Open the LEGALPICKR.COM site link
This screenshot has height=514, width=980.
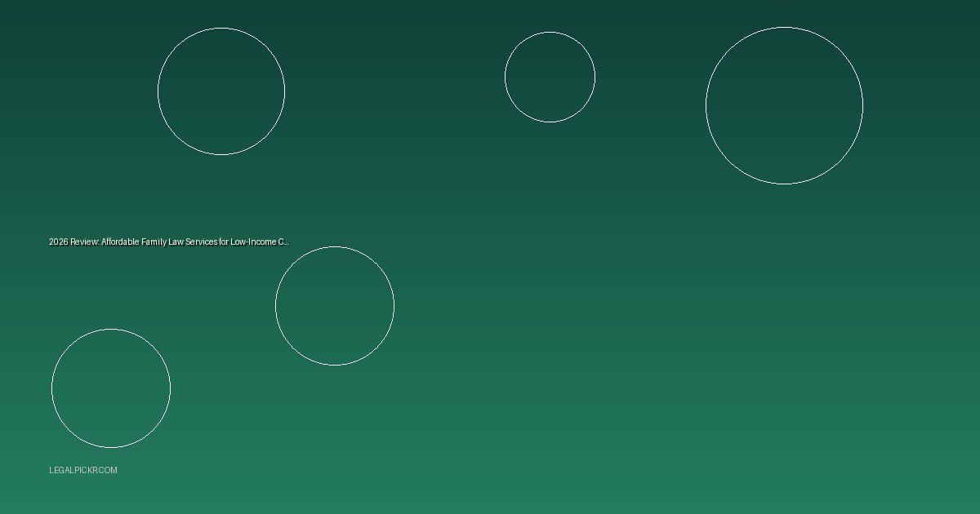click(x=83, y=471)
